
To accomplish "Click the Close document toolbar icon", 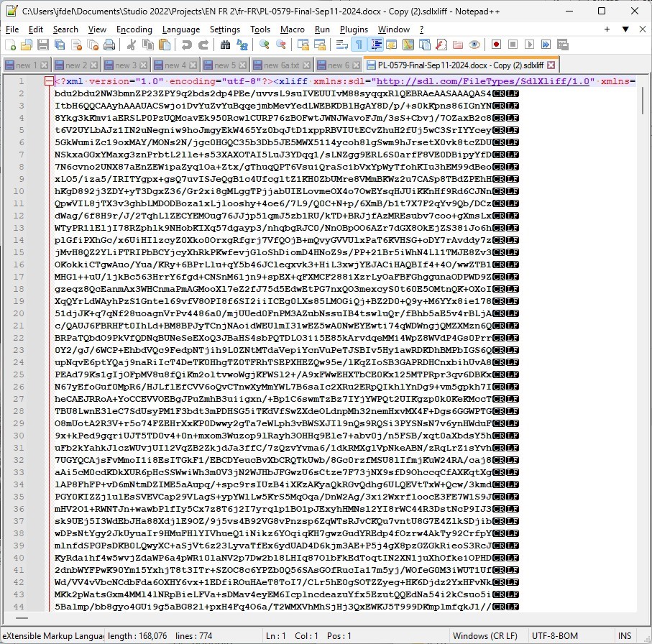I will (x=76, y=45).
